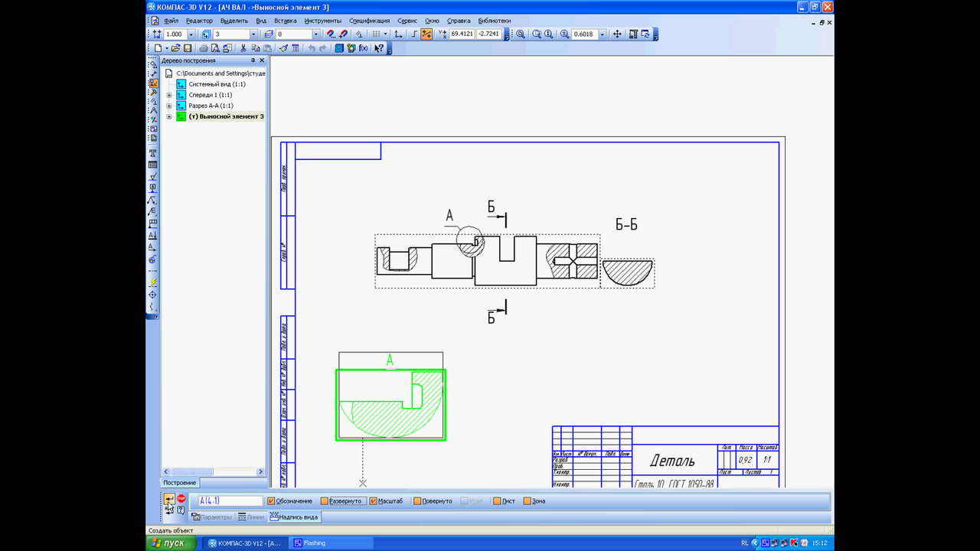
Task: Click the Print icon in toolbar
Action: (x=204, y=48)
